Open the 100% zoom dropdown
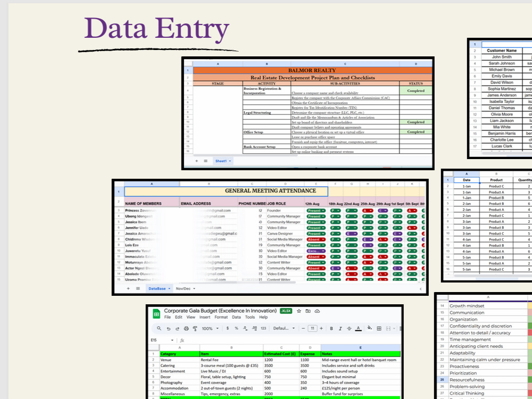 click(210, 328)
